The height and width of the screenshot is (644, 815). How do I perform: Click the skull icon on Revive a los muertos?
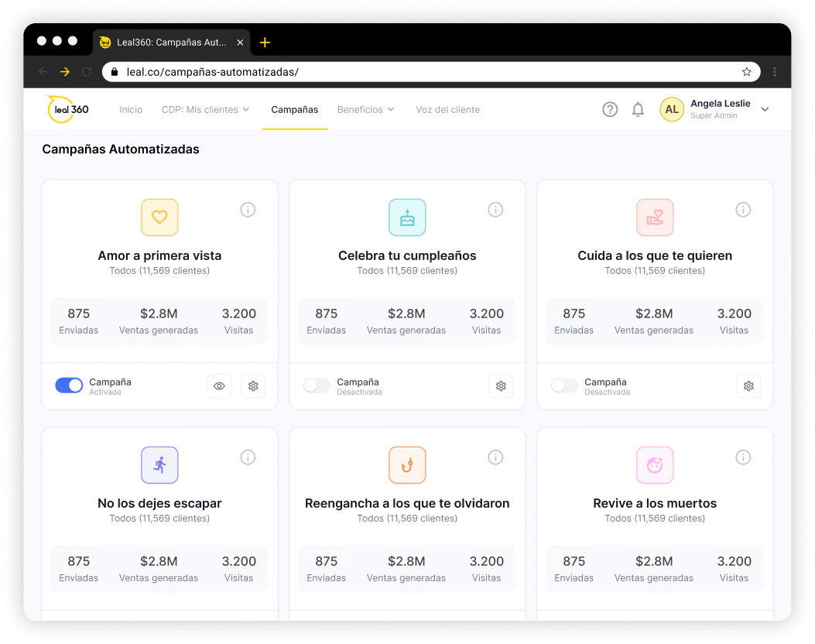point(655,465)
